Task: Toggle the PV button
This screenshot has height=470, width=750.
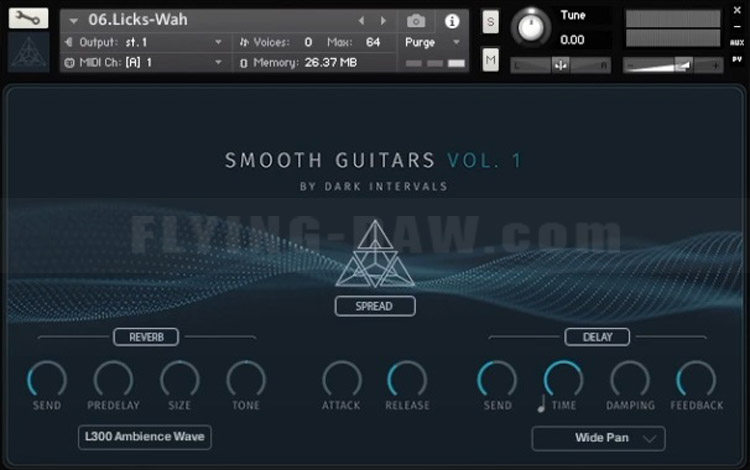Action: (x=737, y=59)
